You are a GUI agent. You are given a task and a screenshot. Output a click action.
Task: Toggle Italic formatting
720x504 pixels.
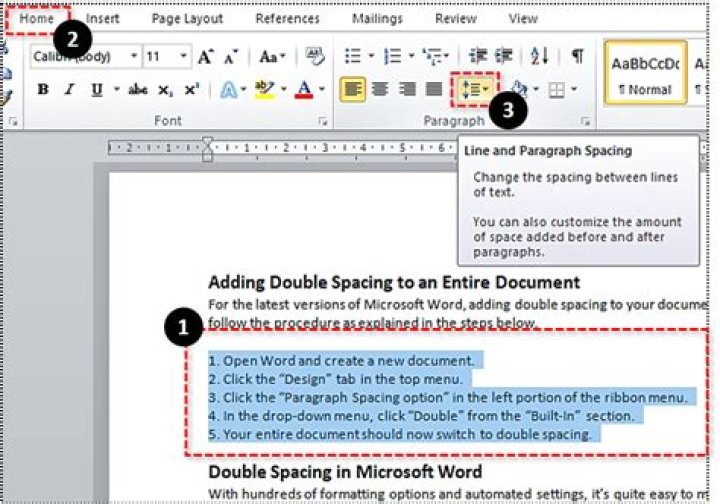click(69, 90)
